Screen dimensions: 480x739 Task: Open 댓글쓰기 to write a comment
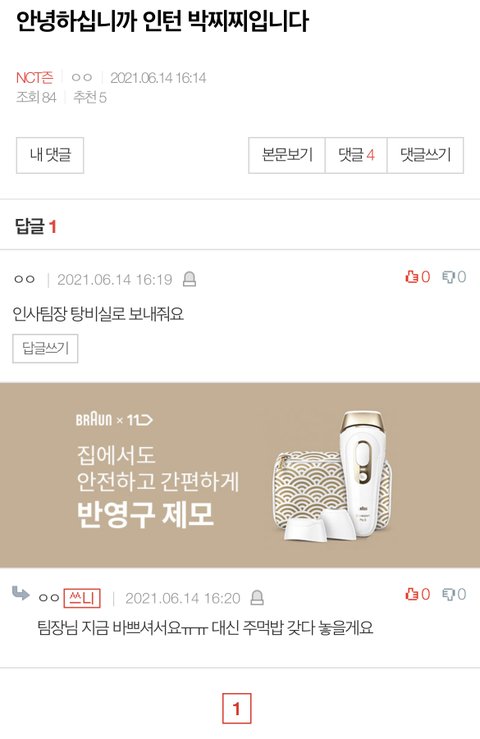[x=425, y=155]
